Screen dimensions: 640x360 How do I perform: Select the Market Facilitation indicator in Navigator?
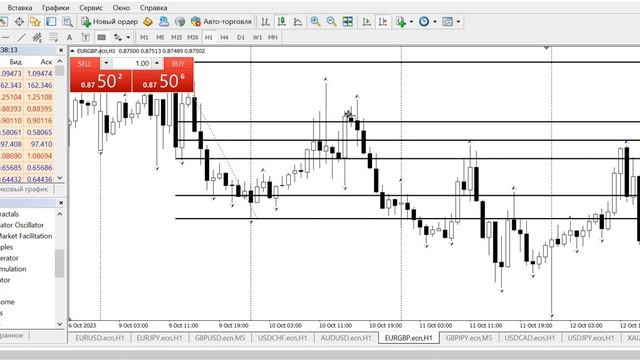coord(26,236)
